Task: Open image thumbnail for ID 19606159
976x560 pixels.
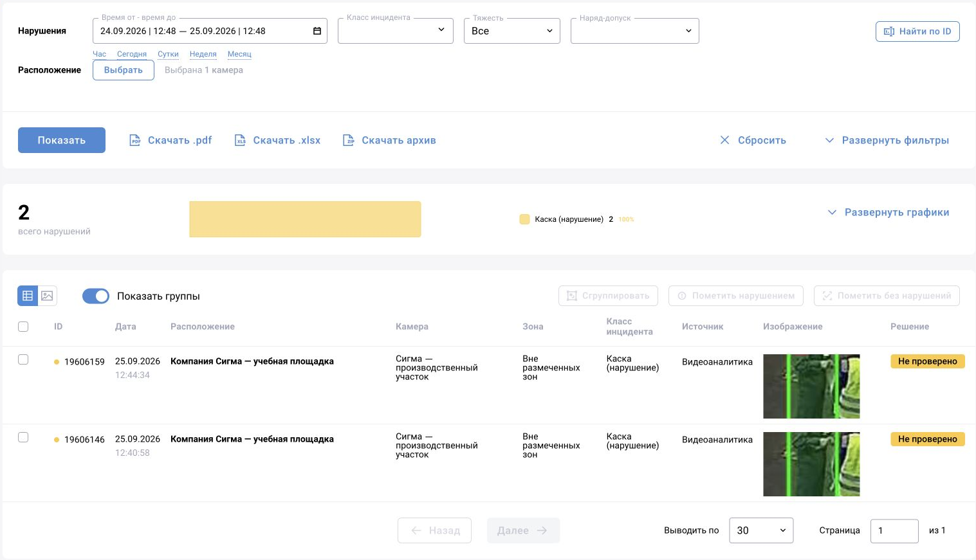Action: 811,386
